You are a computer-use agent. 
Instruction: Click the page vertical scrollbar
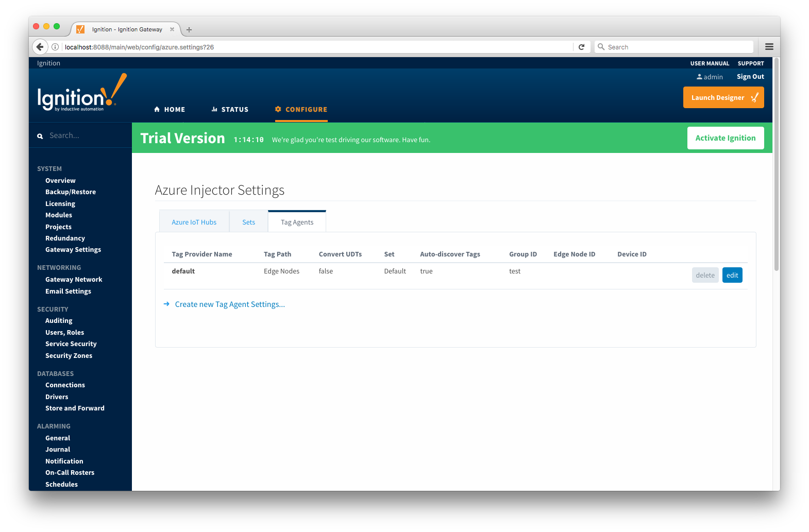(776, 165)
